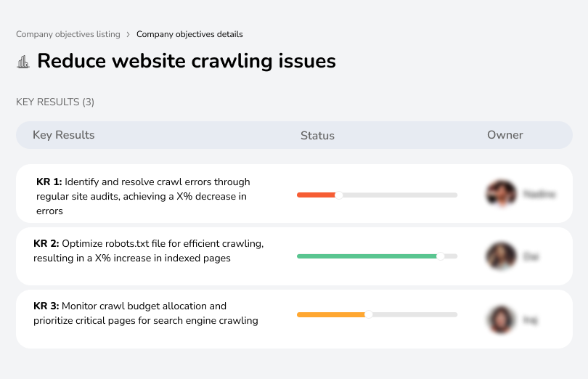Image resolution: width=588 pixels, height=379 pixels.
Task: Select the title Reduce website crawling issues
Action: pyautogui.click(x=187, y=61)
